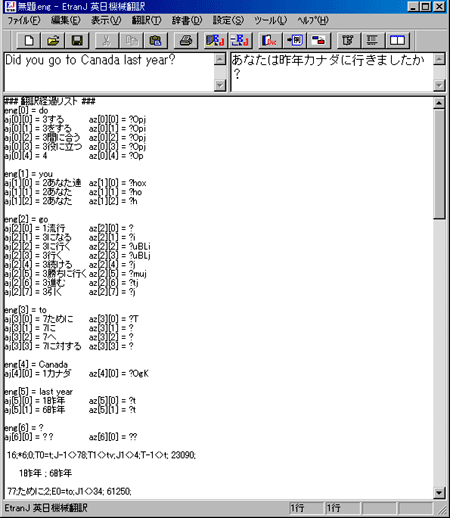Toggle the split two-pane view icon
The image size is (450, 518).
coord(397,41)
